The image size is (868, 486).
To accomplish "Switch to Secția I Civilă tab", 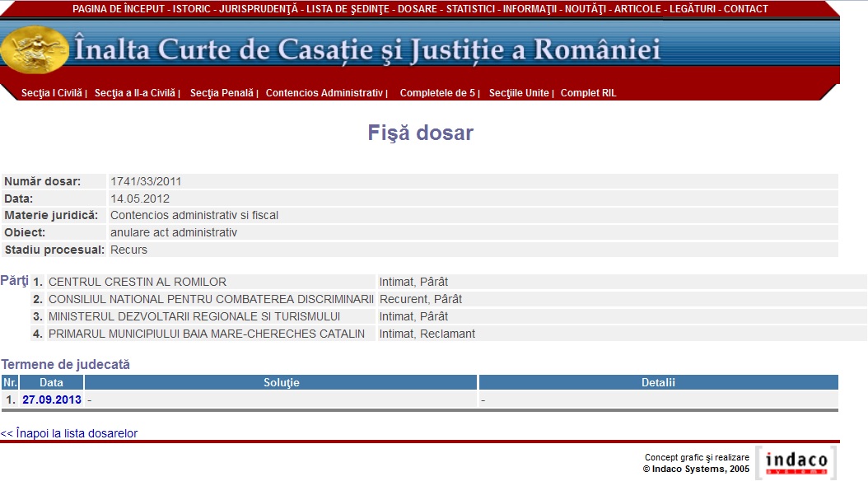I will pyautogui.click(x=52, y=93).
